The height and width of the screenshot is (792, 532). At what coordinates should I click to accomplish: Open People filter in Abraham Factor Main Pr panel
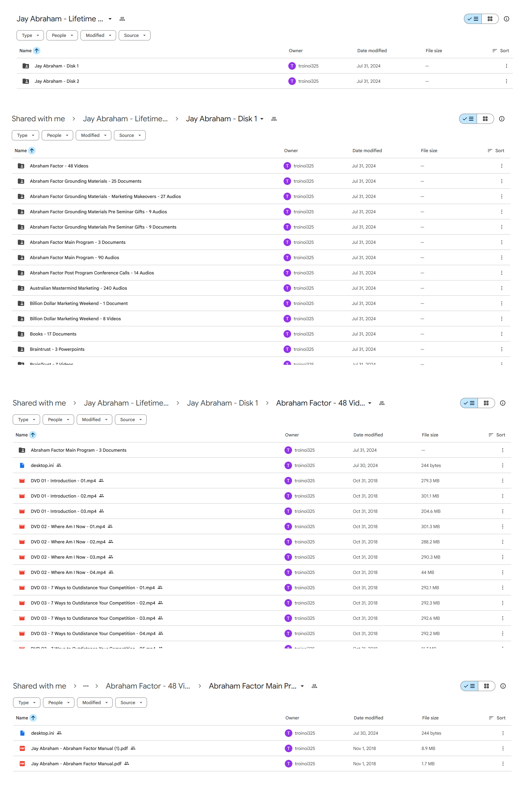tap(59, 703)
